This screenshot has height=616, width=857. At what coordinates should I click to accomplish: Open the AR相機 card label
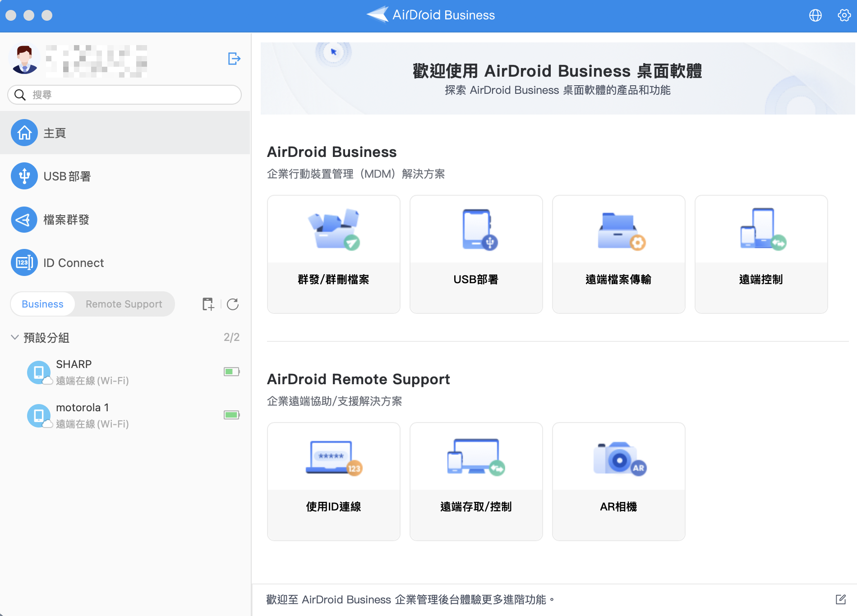(x=618, y=507)
